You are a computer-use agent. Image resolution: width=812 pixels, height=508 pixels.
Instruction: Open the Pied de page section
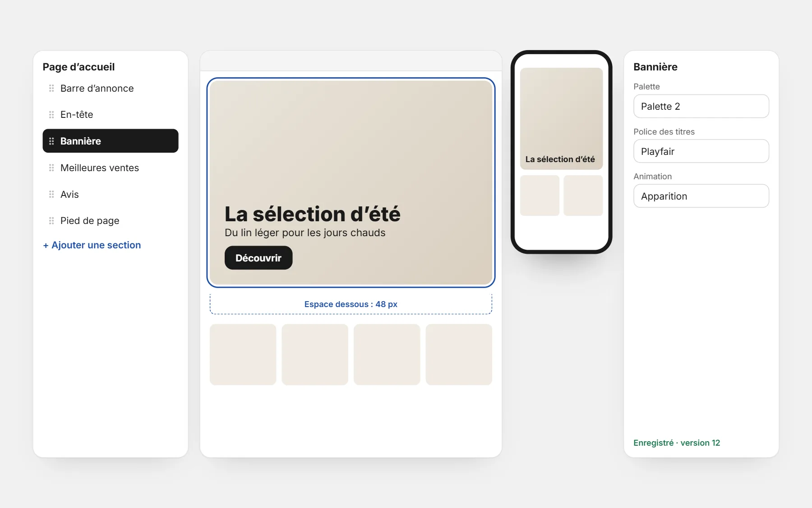[x=111, y=221]
